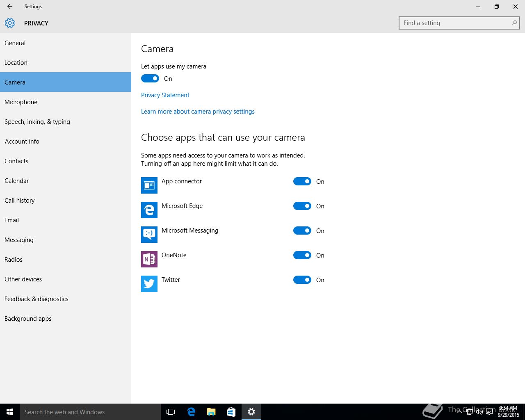Click Search the web and Windows box
The height and width of the screenshot is (420, 525).
[x=90, y=412]
